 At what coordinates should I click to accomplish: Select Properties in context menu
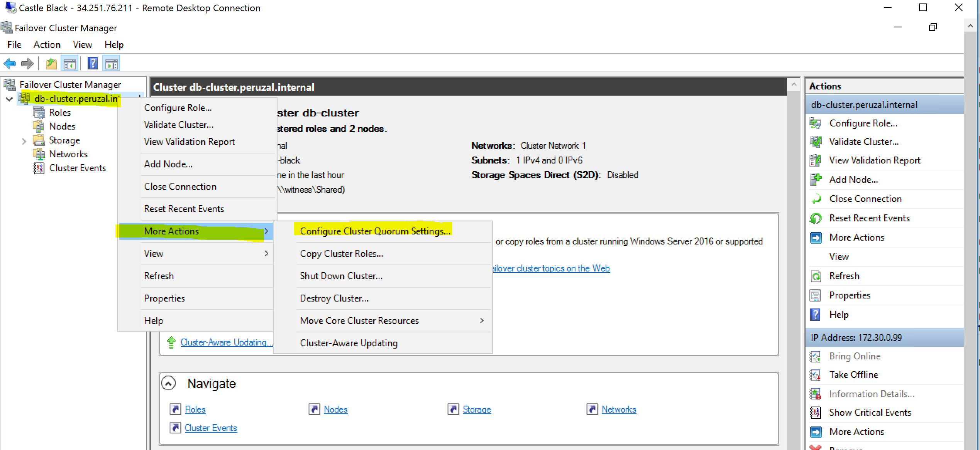tap(164, 298)
